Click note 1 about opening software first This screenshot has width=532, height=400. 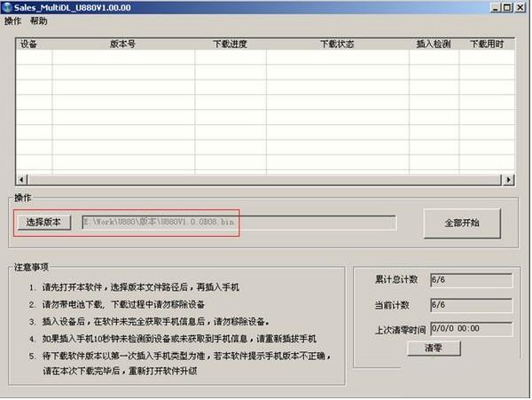coord(135,287)
